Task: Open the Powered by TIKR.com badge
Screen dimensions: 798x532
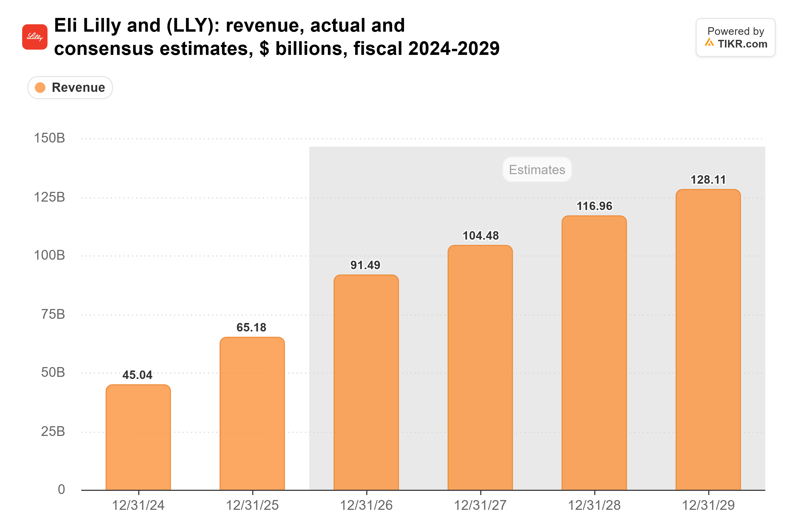Action: [x=735, y=37]
